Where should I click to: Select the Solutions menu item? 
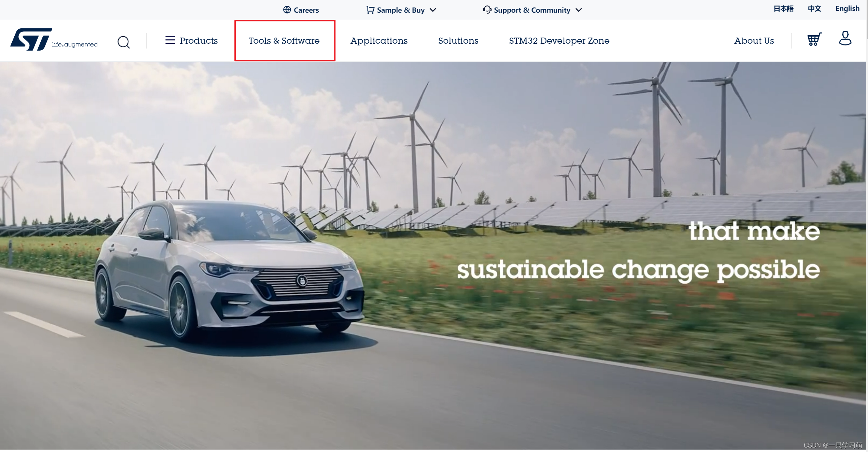[458, 41]
